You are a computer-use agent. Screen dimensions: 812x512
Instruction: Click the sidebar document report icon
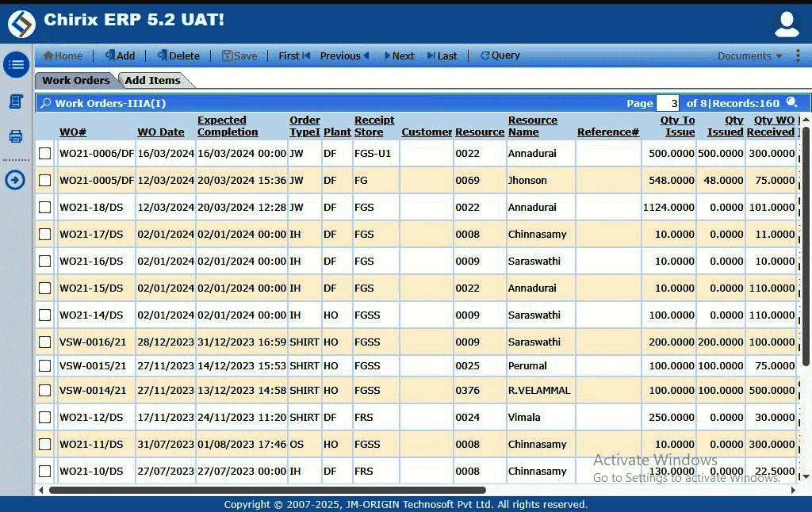pyautogui.click(x=16, y=101)
